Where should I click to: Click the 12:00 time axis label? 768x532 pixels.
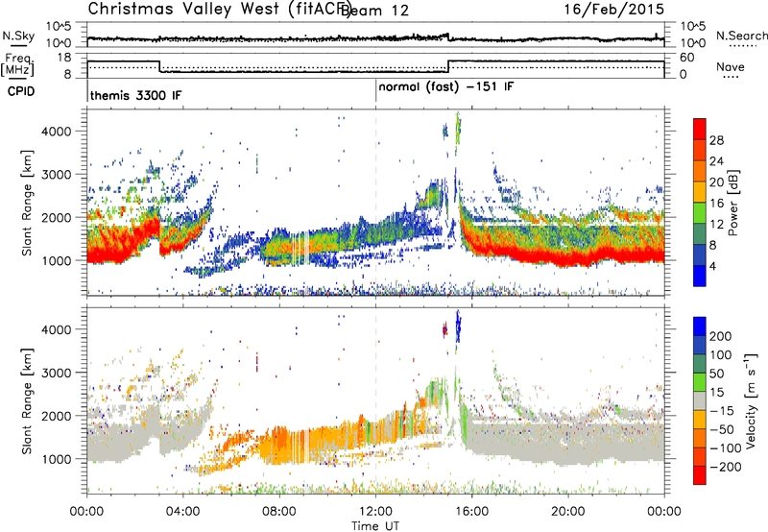pos(375,512)
